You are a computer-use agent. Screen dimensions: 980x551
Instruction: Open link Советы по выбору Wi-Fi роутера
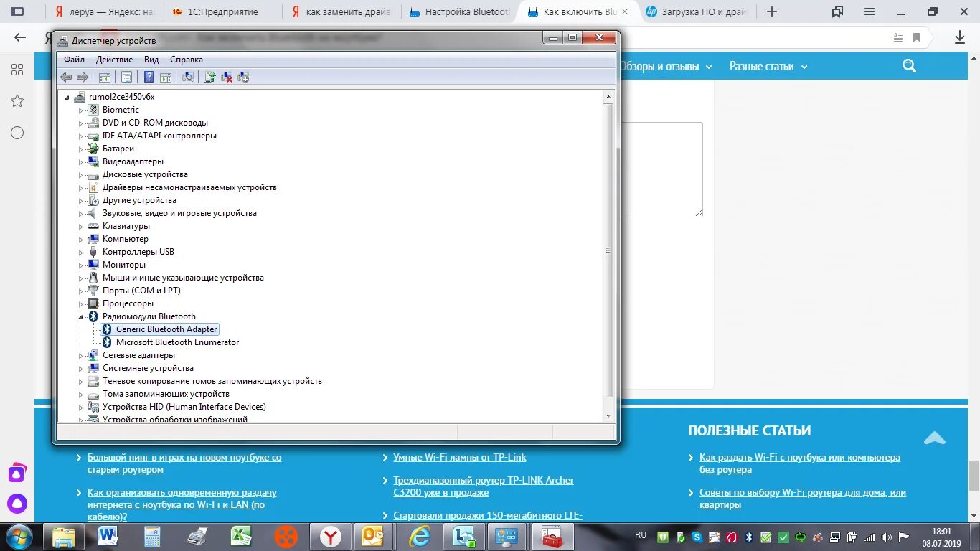coord(803,499)
